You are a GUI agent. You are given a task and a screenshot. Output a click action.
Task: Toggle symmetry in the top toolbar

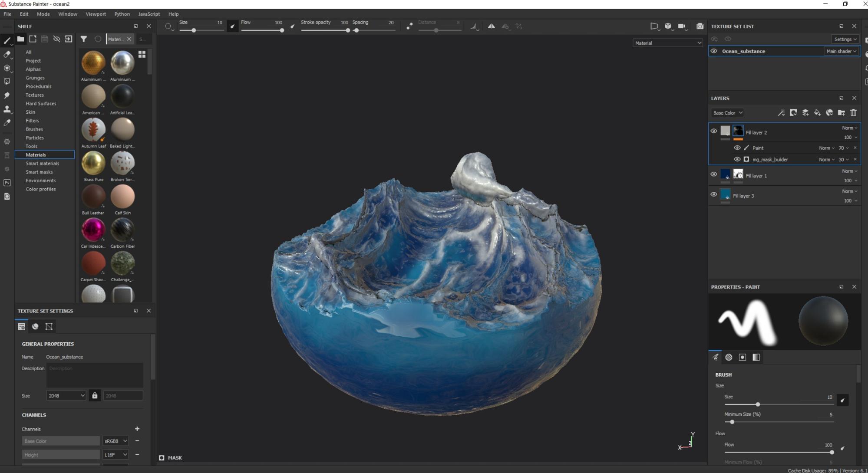pyautogui.click(x=491, y=26)
